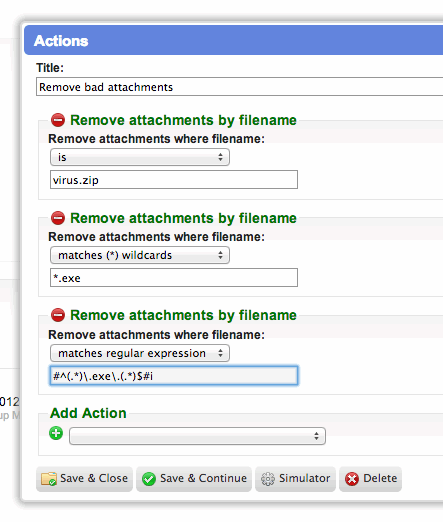This screenshot has height=522, width=443.
Task: Click the red X Delete icon
Action: 352,479
